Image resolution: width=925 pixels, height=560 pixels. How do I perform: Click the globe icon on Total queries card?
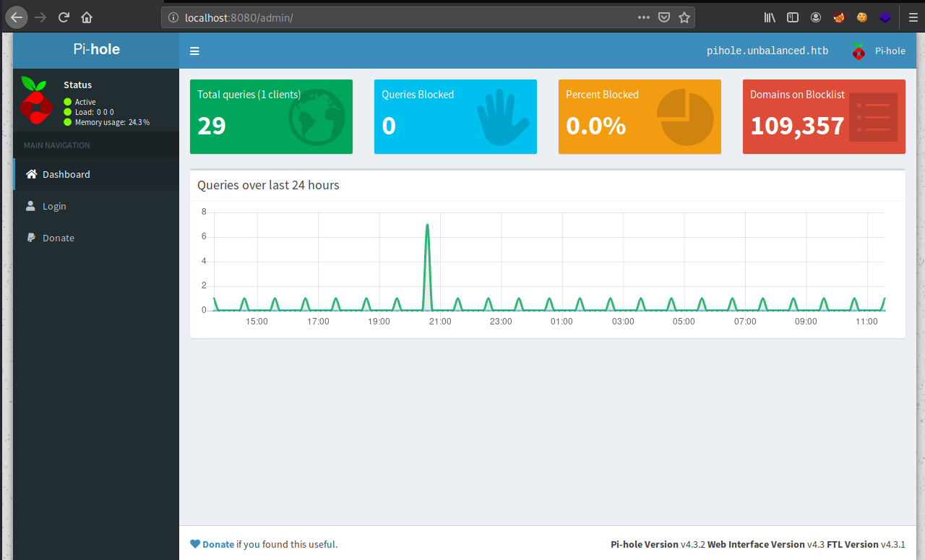pos(316,117)
